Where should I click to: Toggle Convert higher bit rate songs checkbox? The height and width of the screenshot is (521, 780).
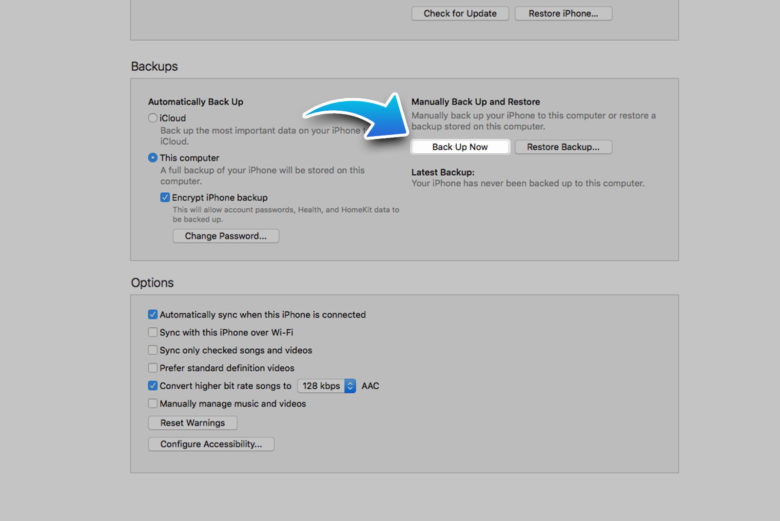(x=153, y=386)
